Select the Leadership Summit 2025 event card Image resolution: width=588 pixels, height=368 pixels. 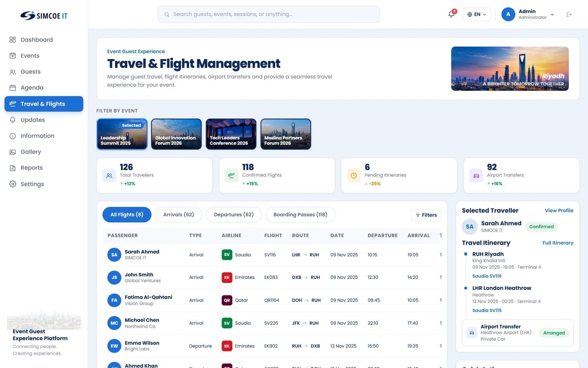[x=122, y=134]
